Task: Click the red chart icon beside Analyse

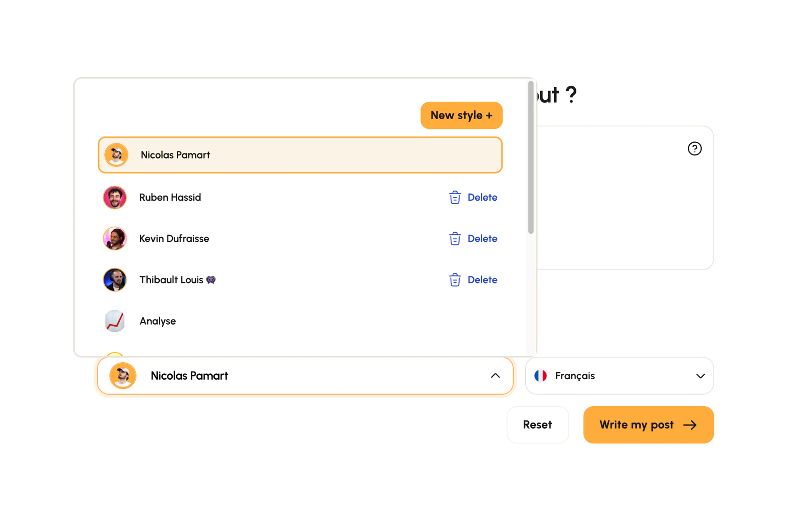Action: [114, 321]
